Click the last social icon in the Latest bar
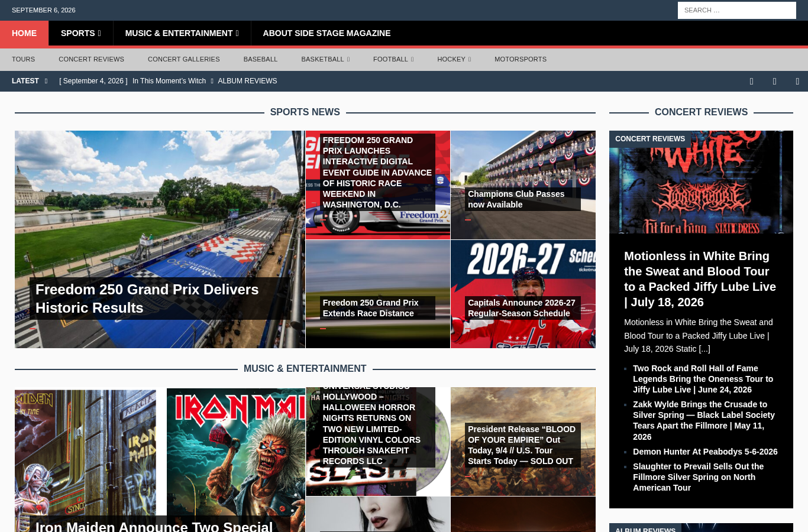Viewport: 808px width, 532px height. tap(797, 82)
